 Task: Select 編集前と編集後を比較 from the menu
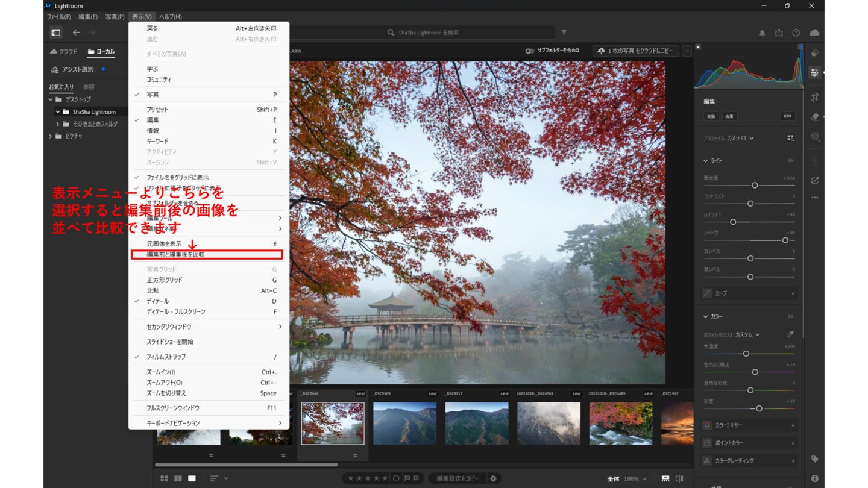pos(175,255)
